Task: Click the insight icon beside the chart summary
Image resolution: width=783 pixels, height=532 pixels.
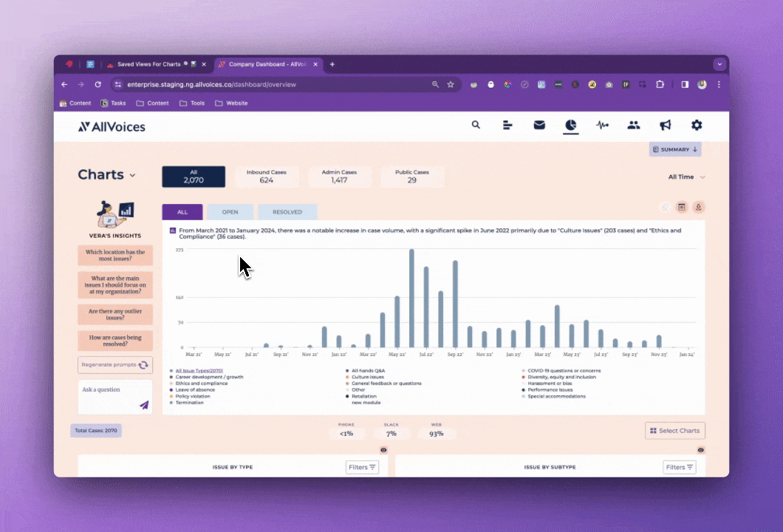Action: (x=173, y=231)
